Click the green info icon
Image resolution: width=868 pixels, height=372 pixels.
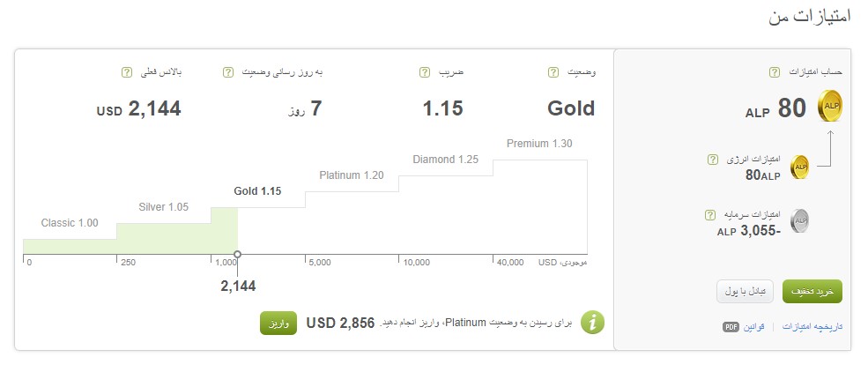click(592, 323)
